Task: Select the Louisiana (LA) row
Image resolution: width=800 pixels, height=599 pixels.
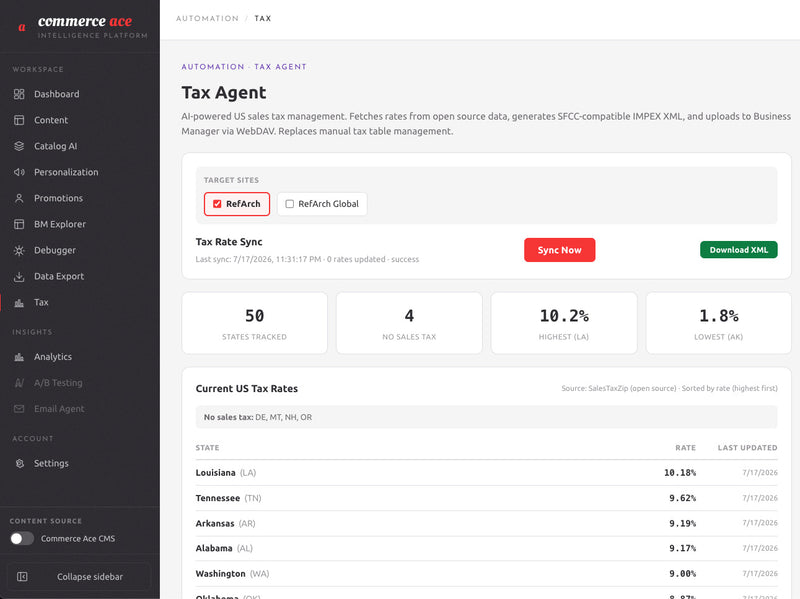Action: 486,472
